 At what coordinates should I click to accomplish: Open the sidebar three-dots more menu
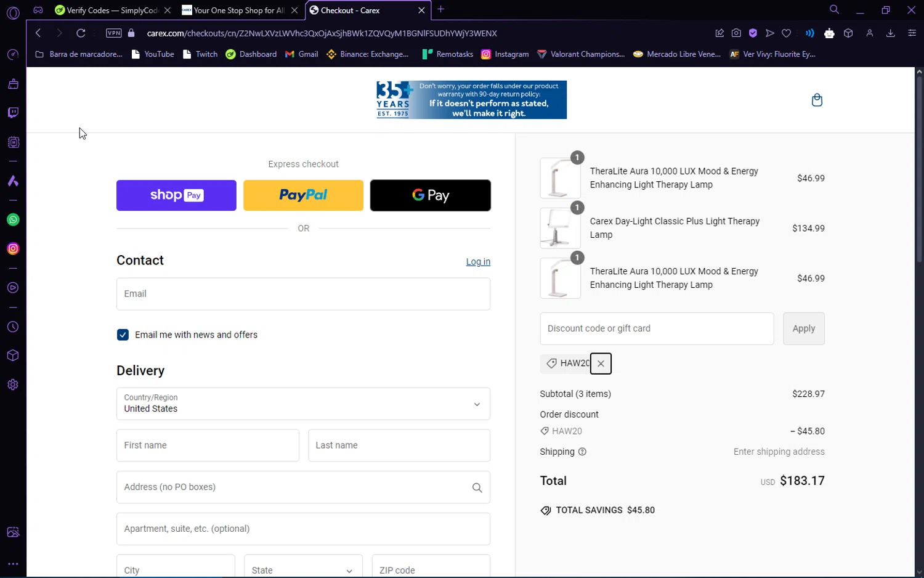pyautogui.click(x=13, y=564)
